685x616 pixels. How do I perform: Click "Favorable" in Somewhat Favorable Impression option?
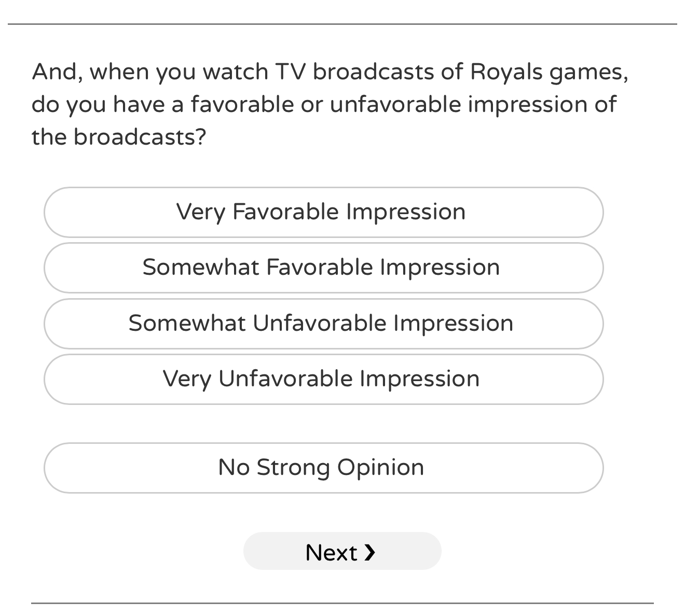pos(320,268)
